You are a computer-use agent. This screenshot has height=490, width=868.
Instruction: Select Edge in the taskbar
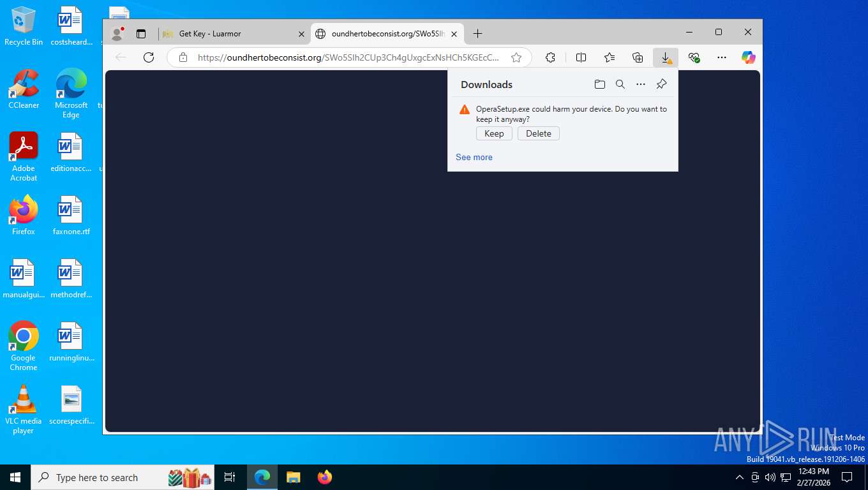262,477
